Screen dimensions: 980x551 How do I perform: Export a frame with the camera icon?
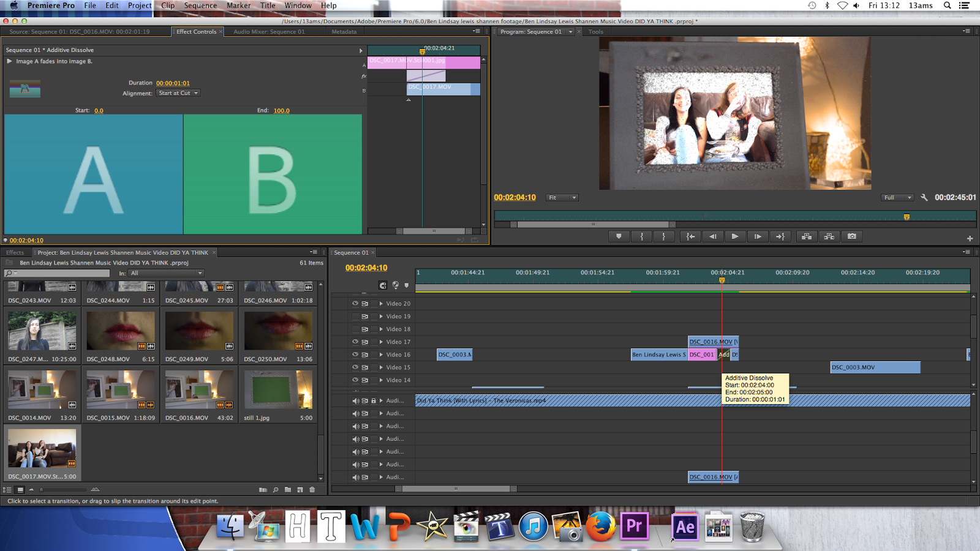point(852,236)
